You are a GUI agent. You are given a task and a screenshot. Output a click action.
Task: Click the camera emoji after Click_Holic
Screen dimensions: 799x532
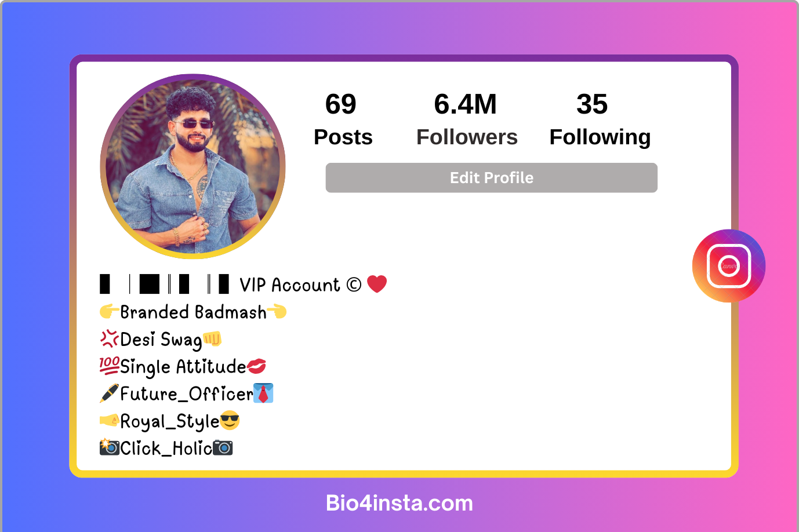pos(223,447)
